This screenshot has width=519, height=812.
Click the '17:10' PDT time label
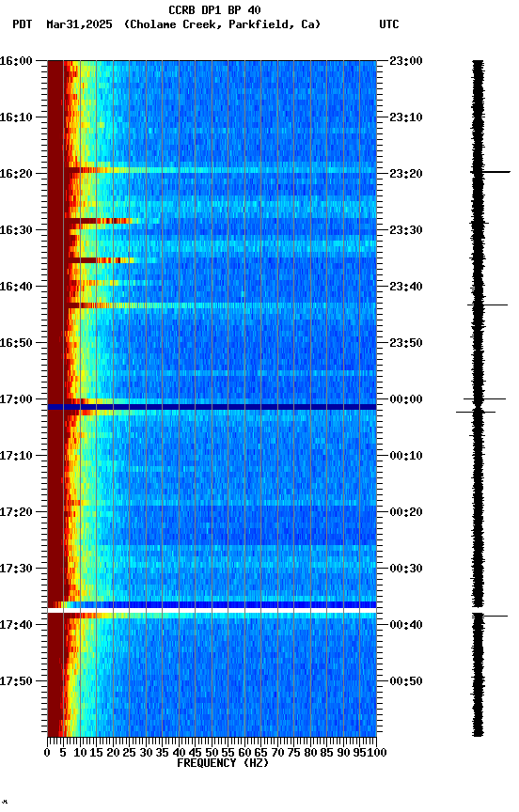[x=16, y=456]
